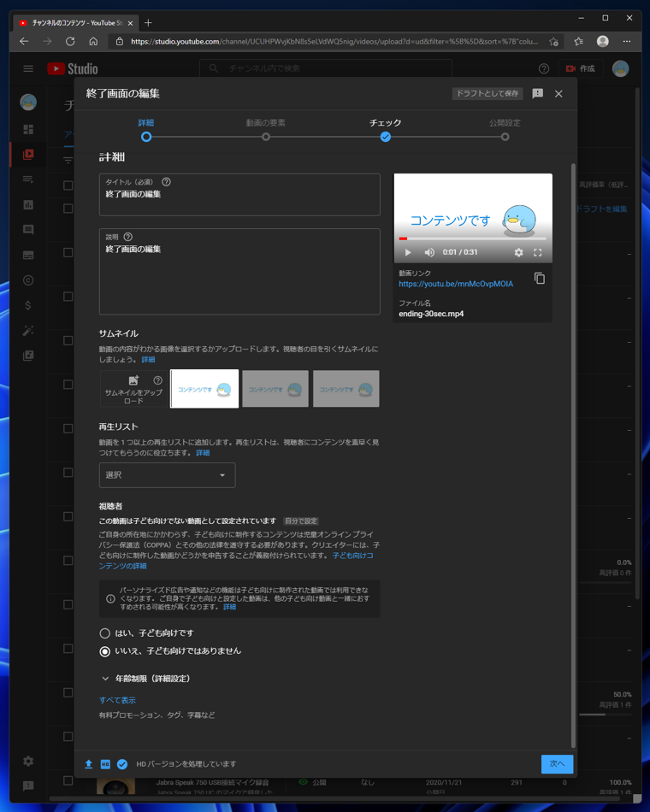The image size is (650, 812).
Task: Go to the 動画の要素 step
Action: click(x=265, y=131)
